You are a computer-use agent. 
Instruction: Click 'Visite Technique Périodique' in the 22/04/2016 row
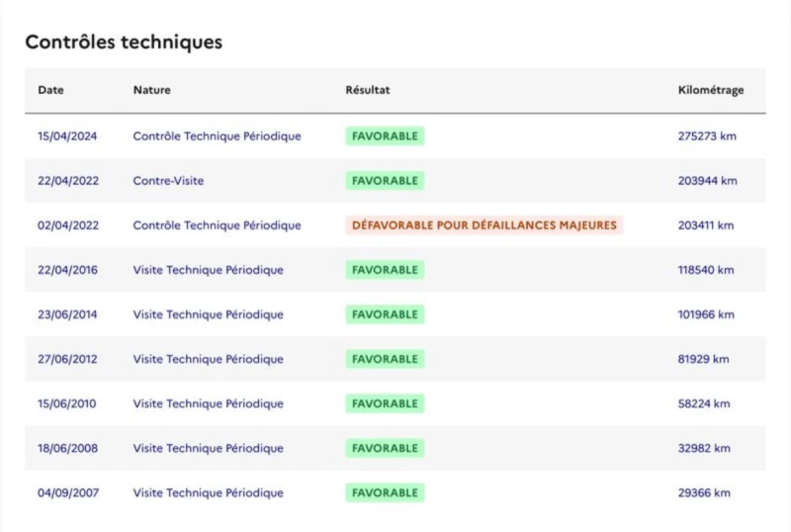(208, 270)
